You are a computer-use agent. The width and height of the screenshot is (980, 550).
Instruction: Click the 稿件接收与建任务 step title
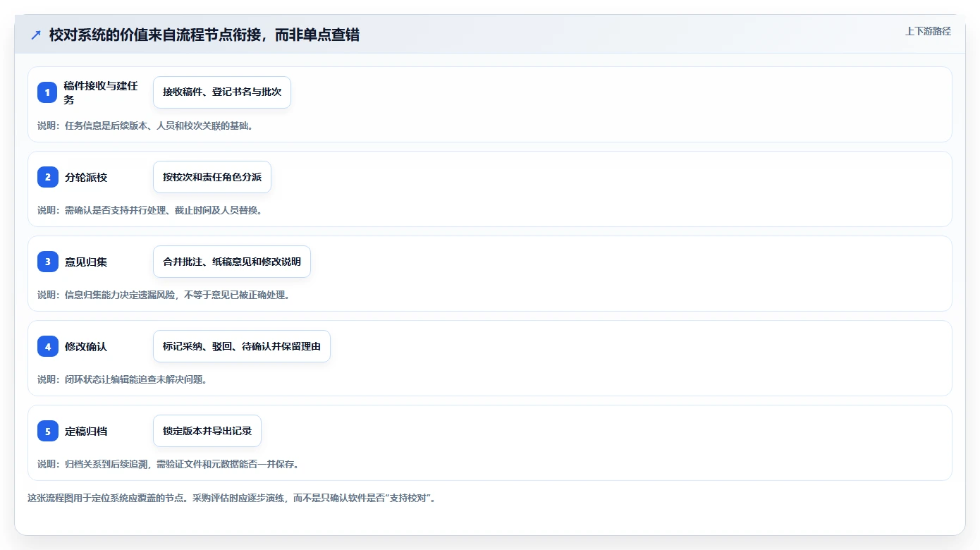[x=102, y=92]
